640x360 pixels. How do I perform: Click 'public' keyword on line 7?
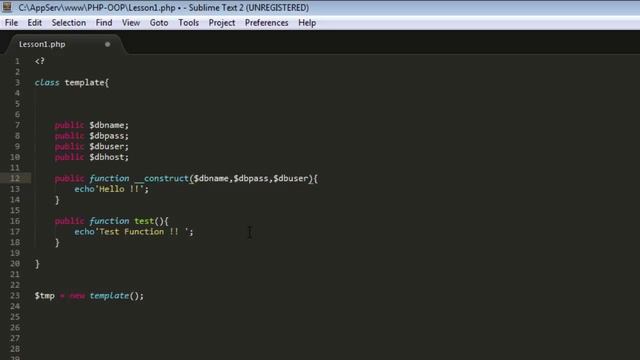(x=69, y=125)
